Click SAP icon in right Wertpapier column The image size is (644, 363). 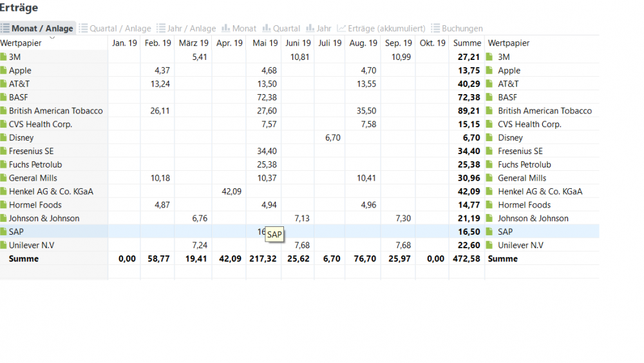pos(489,231)
